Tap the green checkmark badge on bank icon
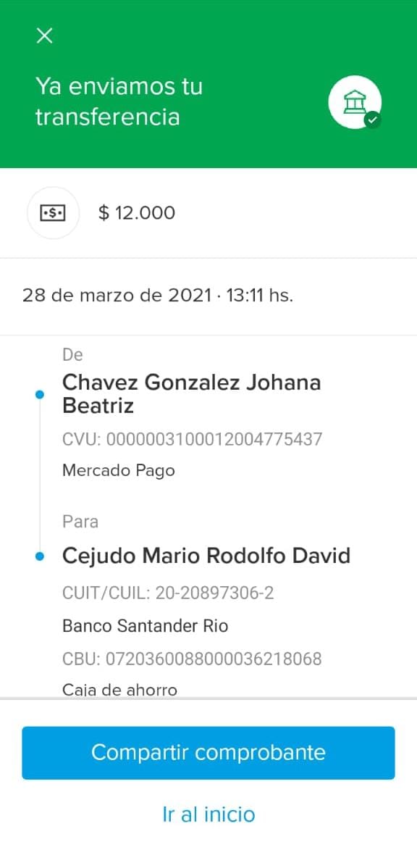 (x=374, y=120)
